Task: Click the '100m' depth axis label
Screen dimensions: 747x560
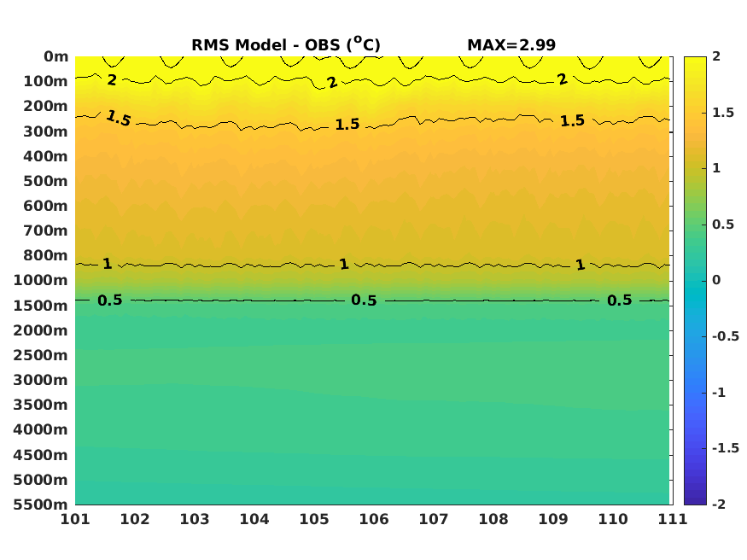Action: click(x=46, y=81)
